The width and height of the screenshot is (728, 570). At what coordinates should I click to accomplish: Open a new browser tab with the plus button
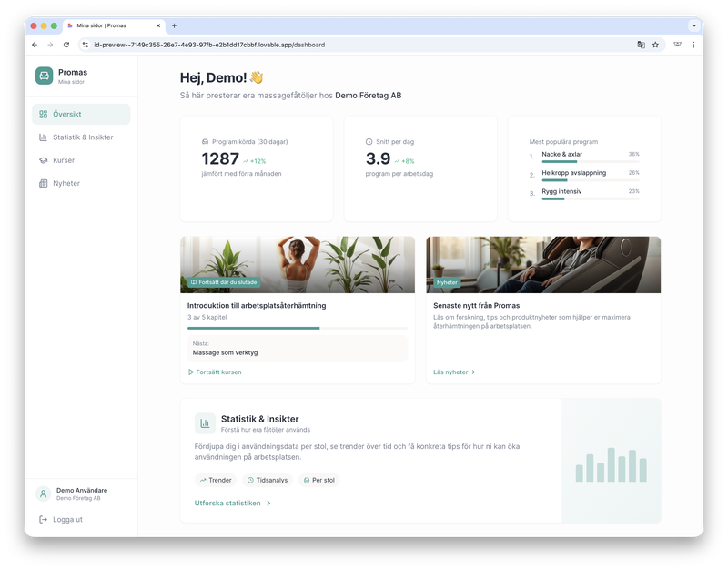click(x=174, y=25)
